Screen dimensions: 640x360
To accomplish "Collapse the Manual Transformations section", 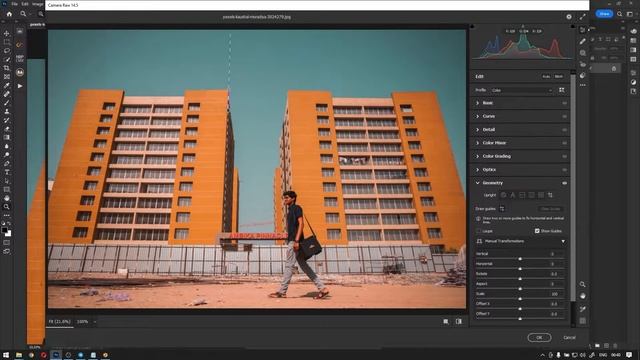I will click(563, 241).
